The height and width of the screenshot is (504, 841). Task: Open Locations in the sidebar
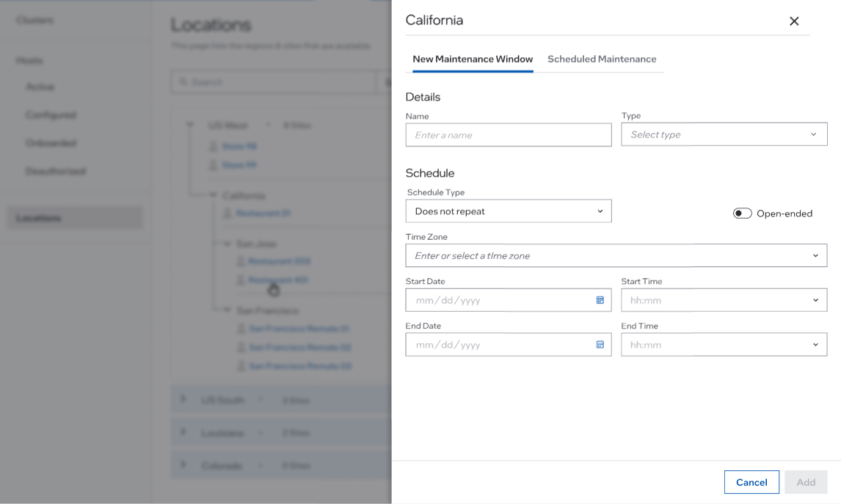[39, 218]
